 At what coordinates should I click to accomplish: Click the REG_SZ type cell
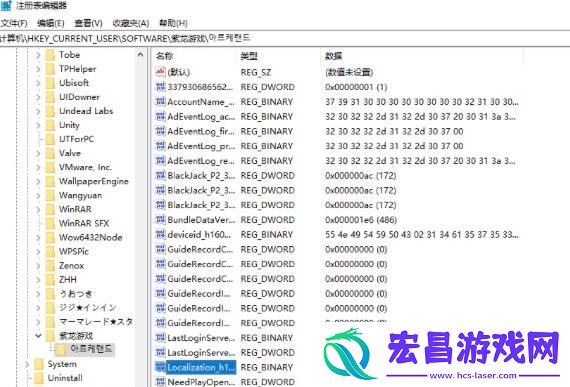point(256,72)
